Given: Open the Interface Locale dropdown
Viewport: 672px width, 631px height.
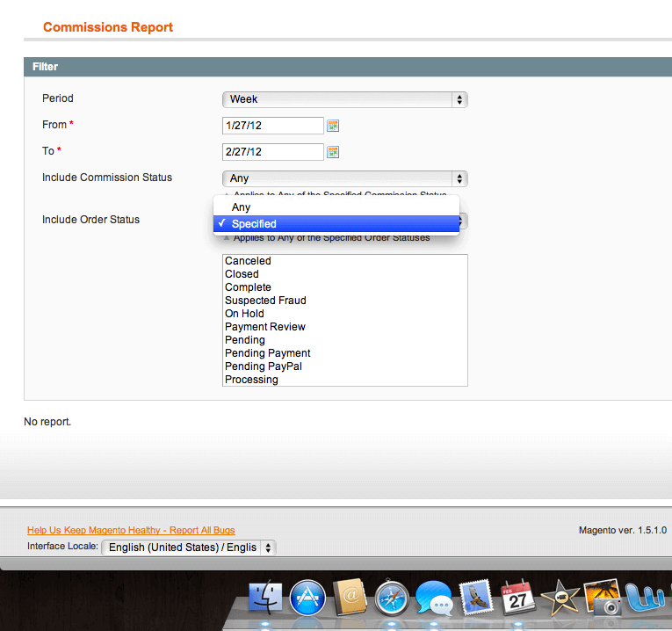Looking at the screenshot, I should tap(189, 548).
